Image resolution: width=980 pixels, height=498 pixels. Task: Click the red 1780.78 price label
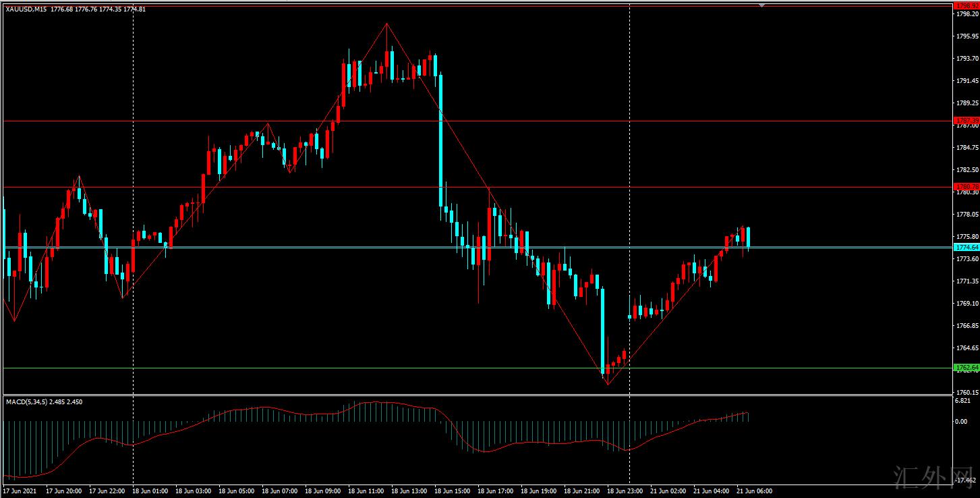[965, 186]
